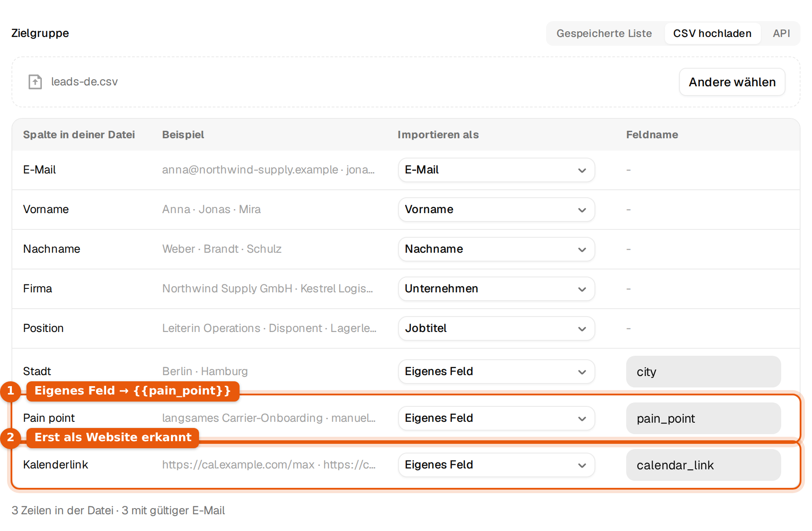Open the Unternehmen dropdown for Firma

click(496, 289)
